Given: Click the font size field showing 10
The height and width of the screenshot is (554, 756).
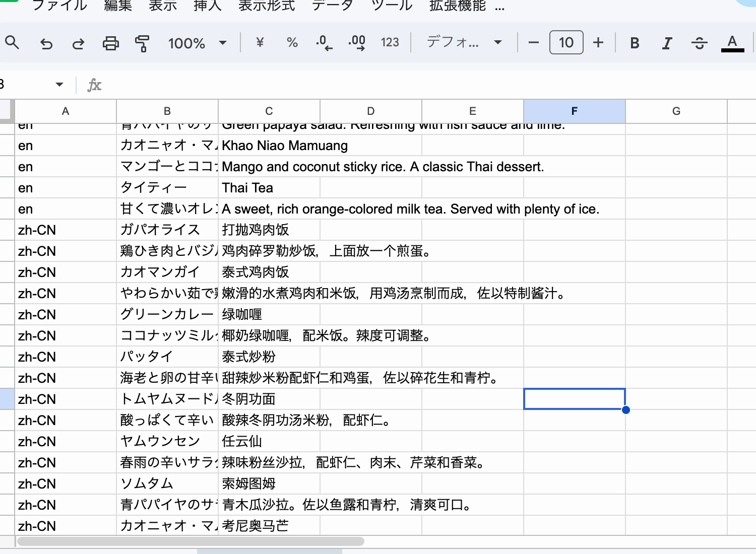Looking at the screenshot, I should pos(566,42).
